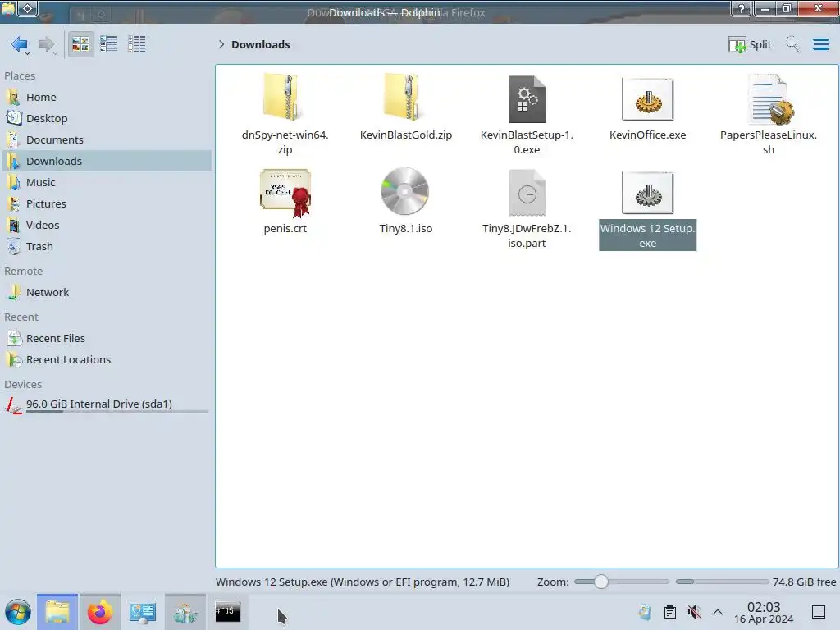
Task: Click the Places section header
Action: coord(20,76)
